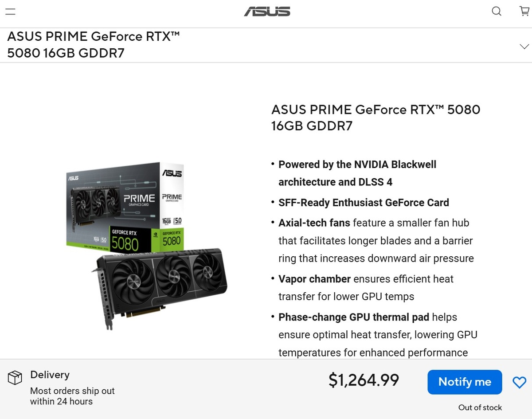
Task: Select the NVIDIA Blackwell architecture bullet
Action: (357, 173)
